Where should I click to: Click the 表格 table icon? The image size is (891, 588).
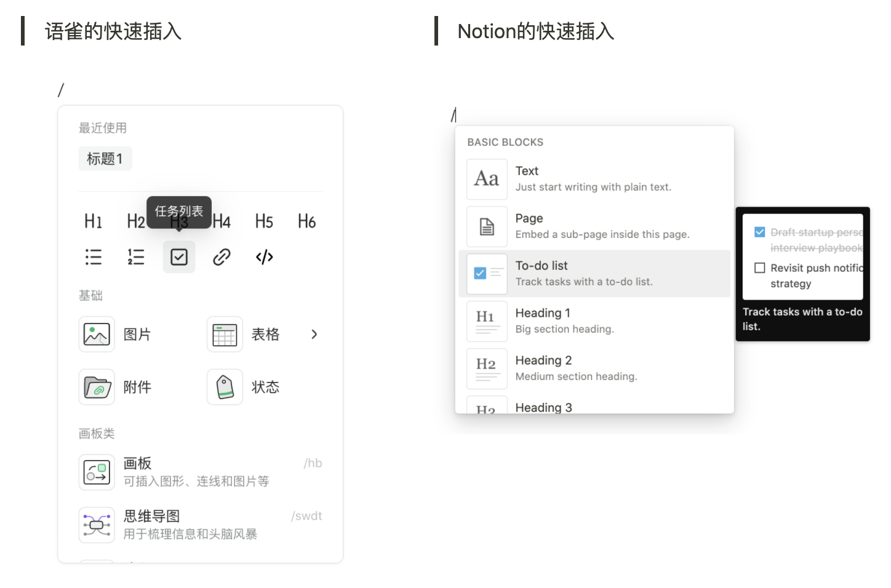point(225,334)
